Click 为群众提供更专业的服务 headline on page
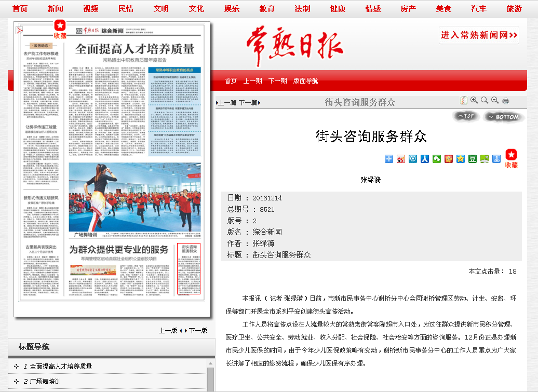Image resolution: width=538 pixels, height=392 pixels. click(119, 249)
